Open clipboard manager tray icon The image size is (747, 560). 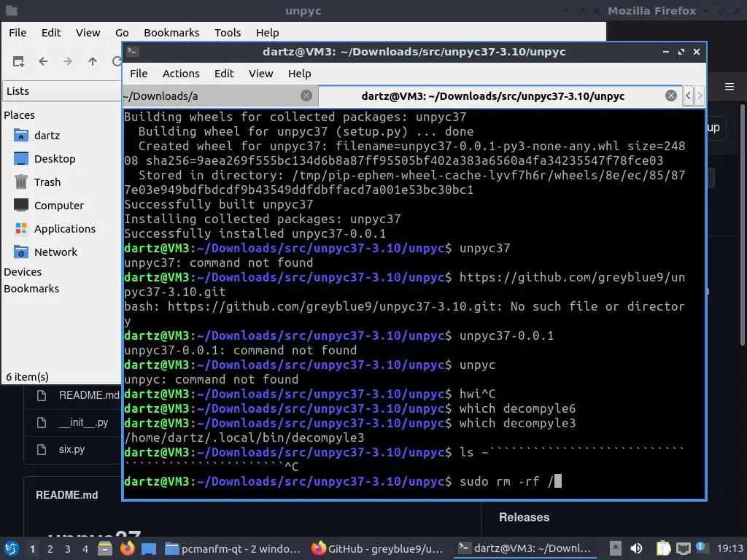[663, 548]
